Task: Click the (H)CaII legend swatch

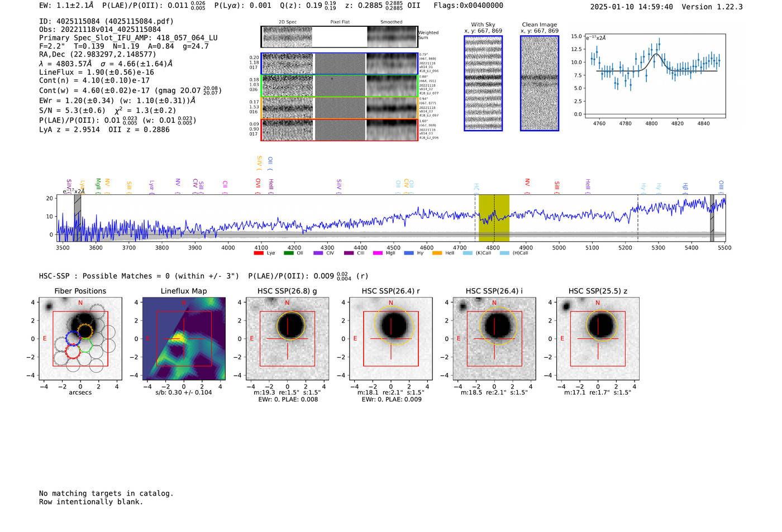Action: (x=505, y=253)
